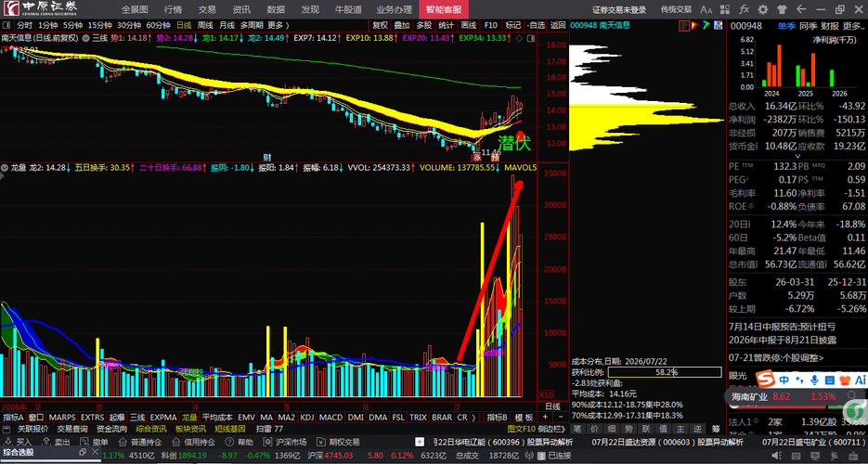Click the small picture icon before 000948 panel
The width and height of the screenshot is (868, 464).
717,25
